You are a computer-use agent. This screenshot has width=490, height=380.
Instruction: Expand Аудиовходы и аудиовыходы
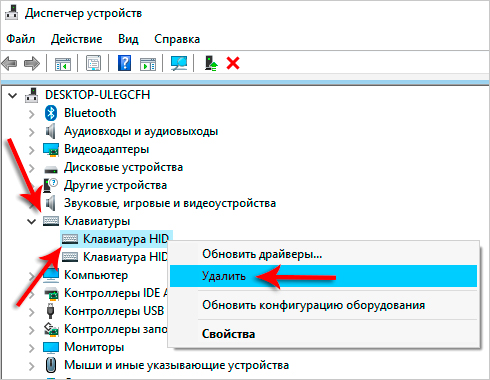(x=32, y=132)
